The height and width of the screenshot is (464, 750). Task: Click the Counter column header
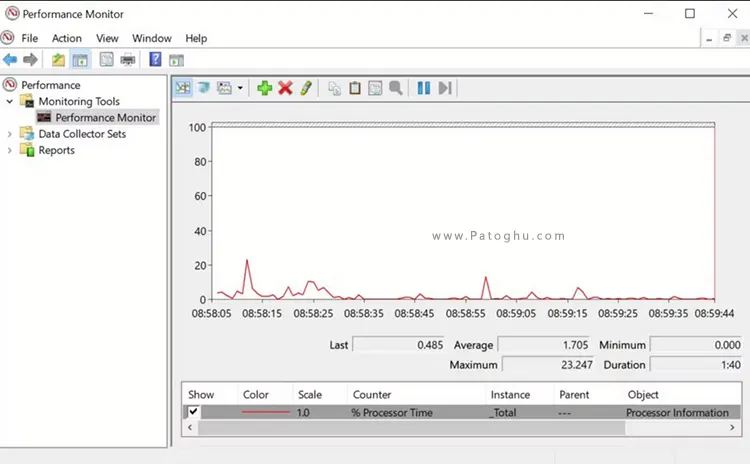tap(372, 395)
